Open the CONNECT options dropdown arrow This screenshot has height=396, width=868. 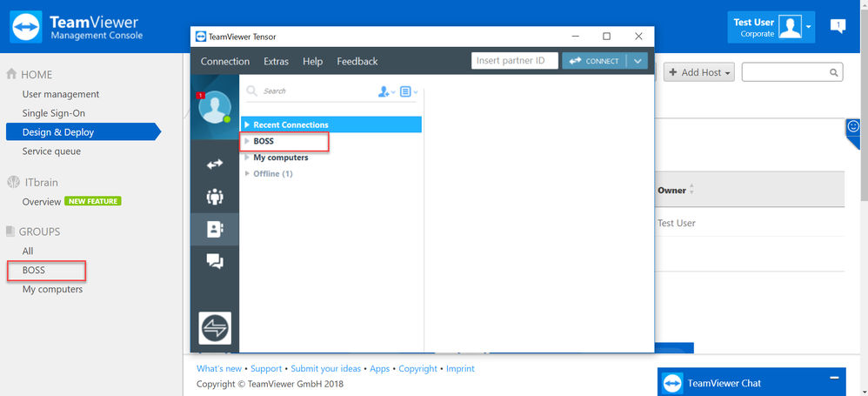coord(638,61)
